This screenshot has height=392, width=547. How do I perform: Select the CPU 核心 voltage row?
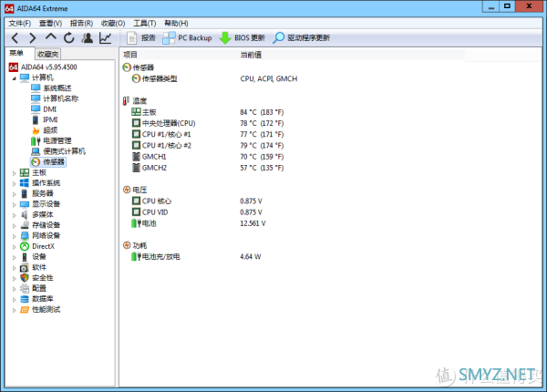coord(197,201)
